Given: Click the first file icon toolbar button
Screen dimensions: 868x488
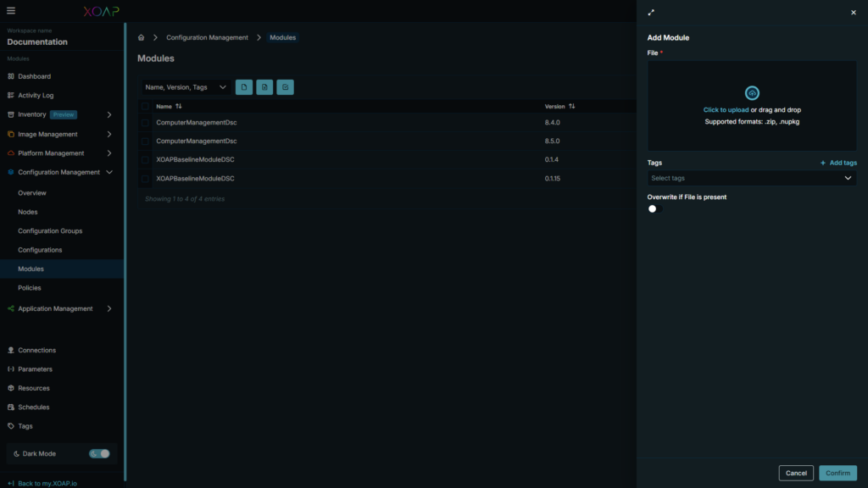Looking at the screenshot, I should (244, 87).
